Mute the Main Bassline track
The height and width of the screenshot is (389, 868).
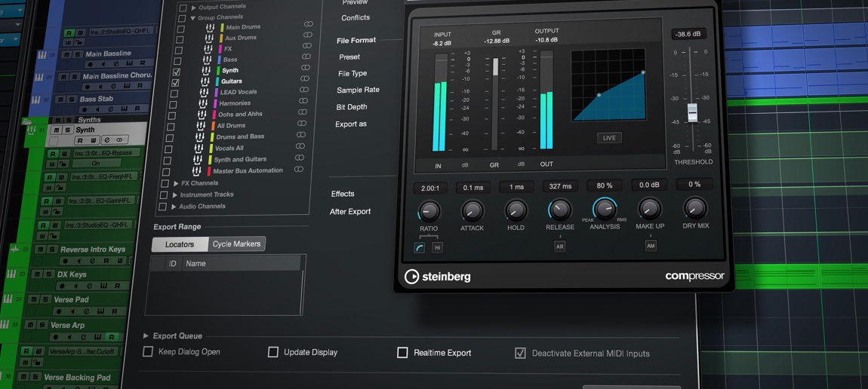(66, 54)
